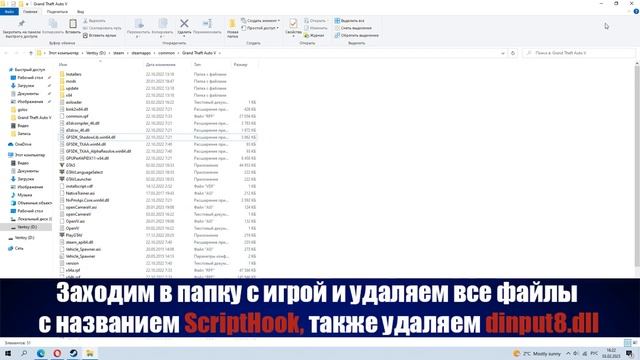The height and width of the screenshot is (360, 640).
Task: Click the refresh button beside address bar
Action: (513, 53)
